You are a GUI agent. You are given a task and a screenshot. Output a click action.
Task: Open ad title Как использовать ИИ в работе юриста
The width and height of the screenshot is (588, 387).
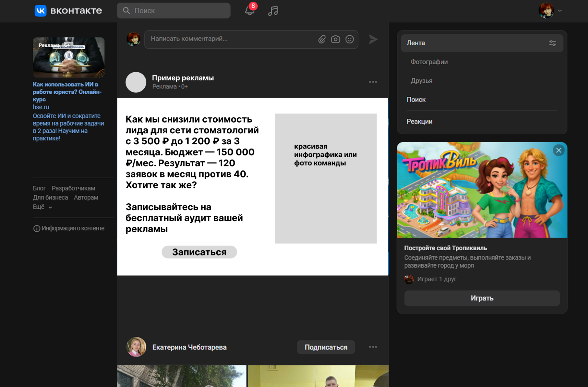coord(67,92)
